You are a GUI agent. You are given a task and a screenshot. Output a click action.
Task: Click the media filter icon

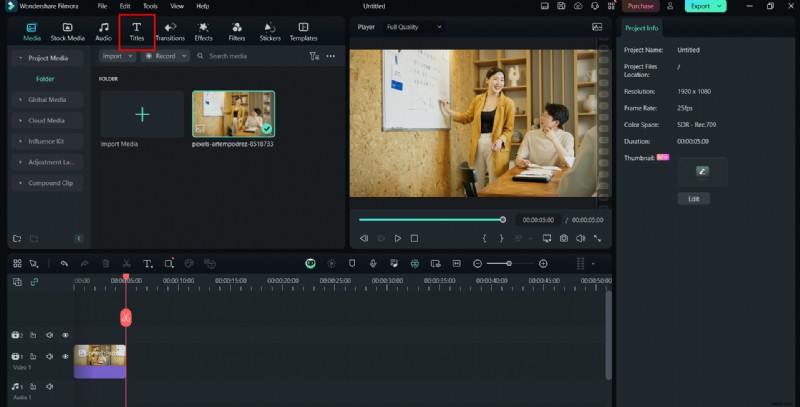pos(314,56)
